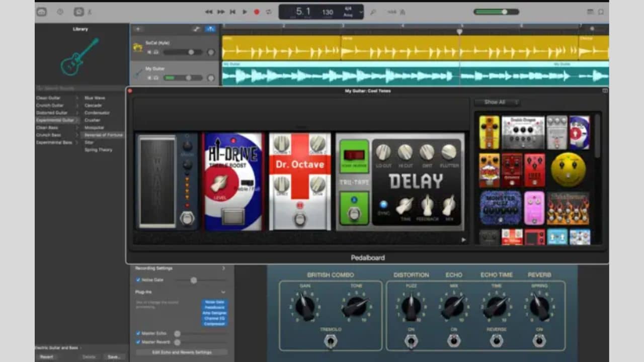Adjust the master volume slider
The image size is (644, 362).
(x=496, y=12)
